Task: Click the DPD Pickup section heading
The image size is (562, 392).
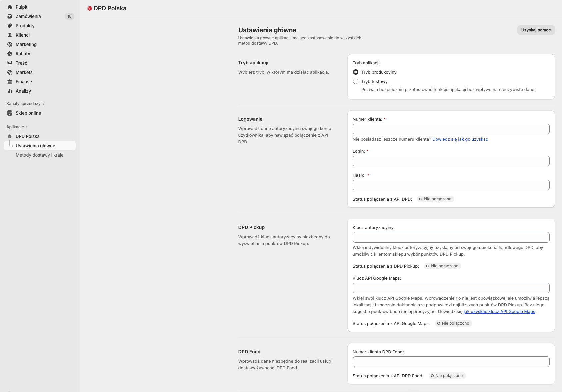Action: 251,227
